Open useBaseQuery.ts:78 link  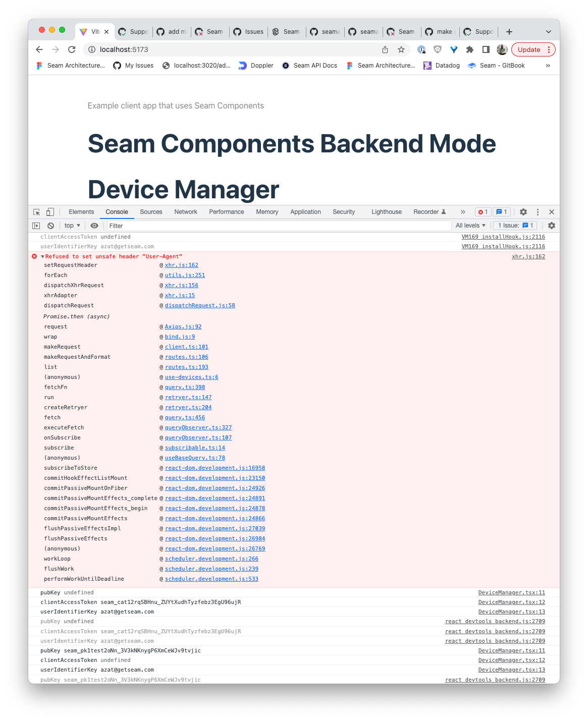pyautogui.click(x=195, y=458)
